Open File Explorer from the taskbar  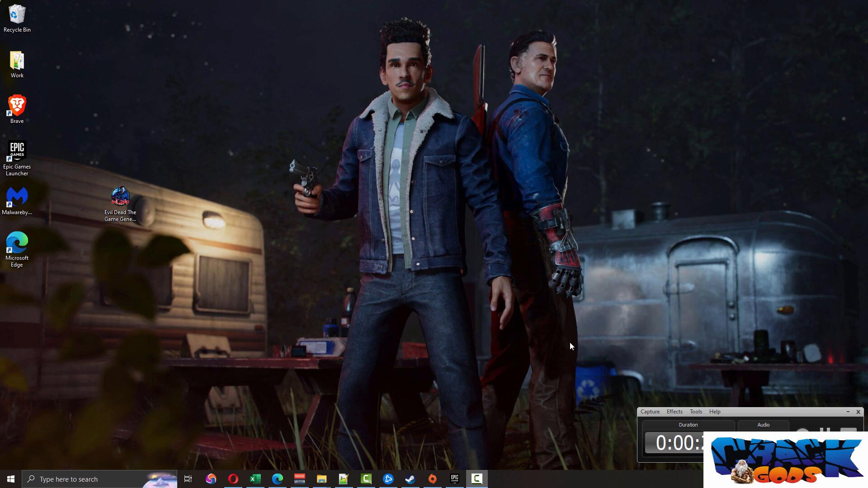coord(321,479)
